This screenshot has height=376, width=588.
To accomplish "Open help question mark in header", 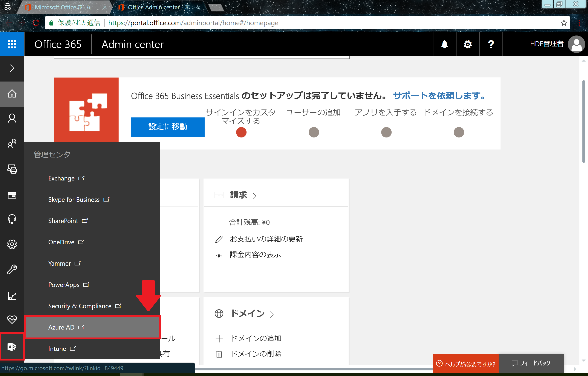I will pyautogui.click(x=491, y=44).
